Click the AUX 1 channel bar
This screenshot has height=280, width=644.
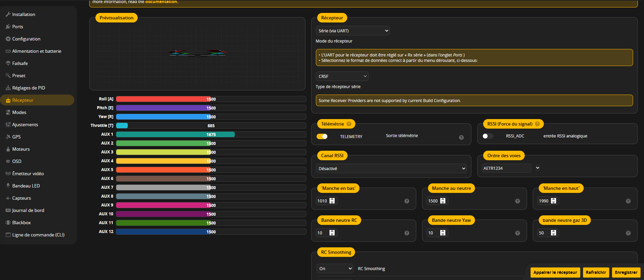(211, 134)
